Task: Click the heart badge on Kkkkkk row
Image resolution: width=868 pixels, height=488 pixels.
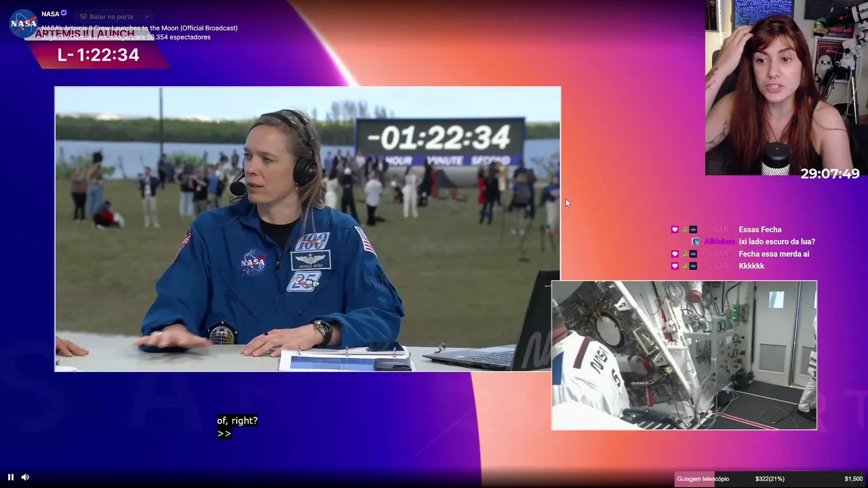Action: [x=675, y=266]
